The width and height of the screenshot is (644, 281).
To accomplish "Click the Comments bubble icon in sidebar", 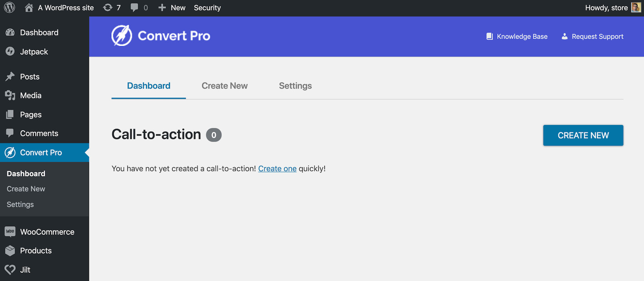I will pyautogui.click(x=10, y=133).
